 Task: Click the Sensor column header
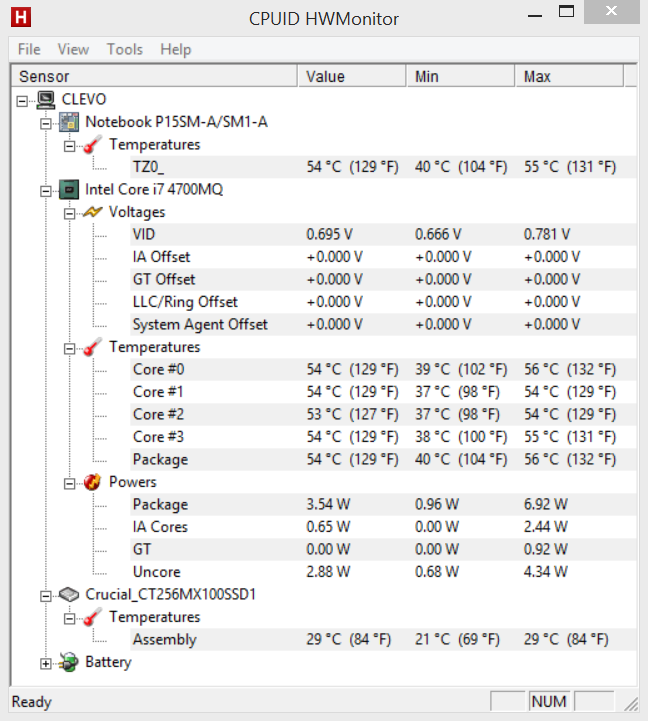155,76
